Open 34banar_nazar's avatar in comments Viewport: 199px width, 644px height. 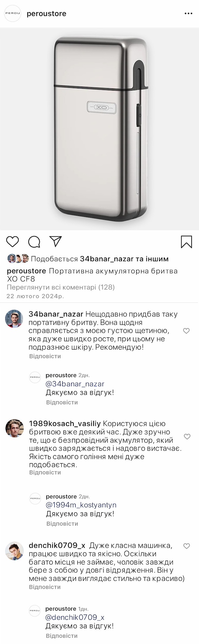click(14, 319)
